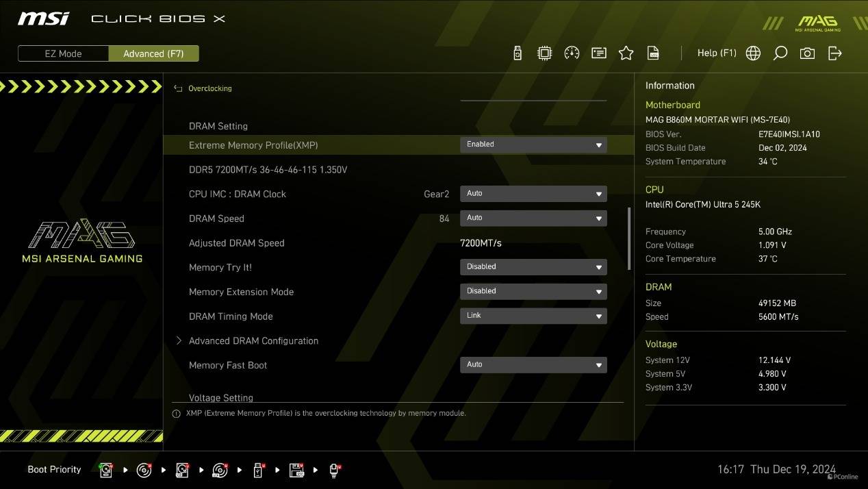Click the Help (F1) button
868x489 pixels.
pyautogui.click(x=716, y=53)
